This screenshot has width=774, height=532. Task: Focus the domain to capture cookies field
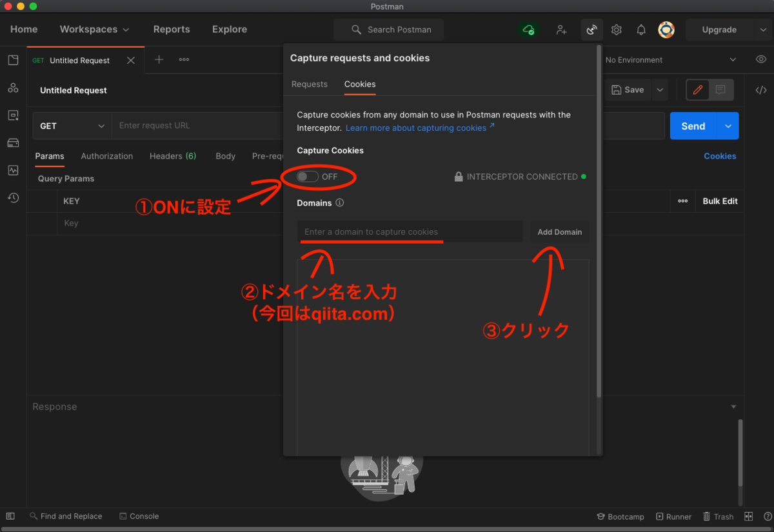tap(410, 232)
